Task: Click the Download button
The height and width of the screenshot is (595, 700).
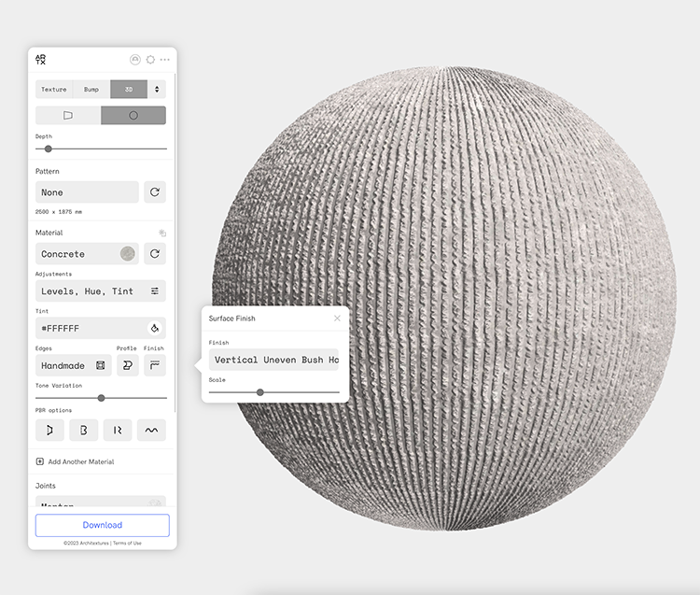Action: pyautogui.click(x=103, y=525)
